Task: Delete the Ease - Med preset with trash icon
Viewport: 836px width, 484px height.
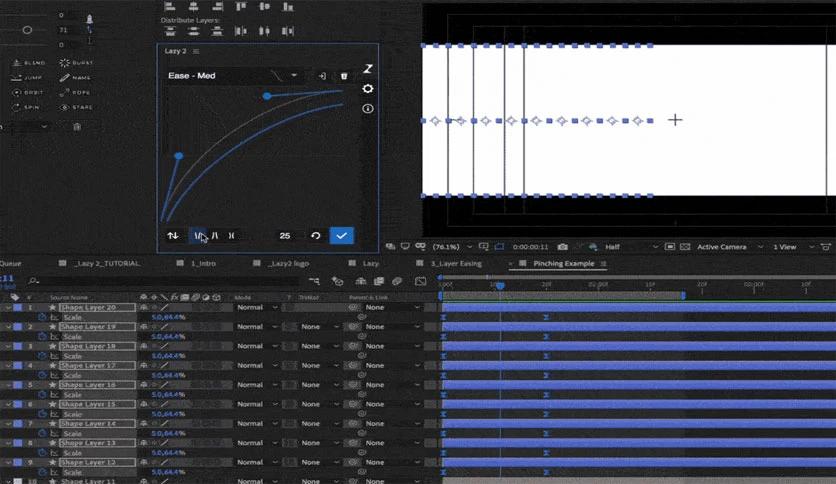Action: click(344, 76)
